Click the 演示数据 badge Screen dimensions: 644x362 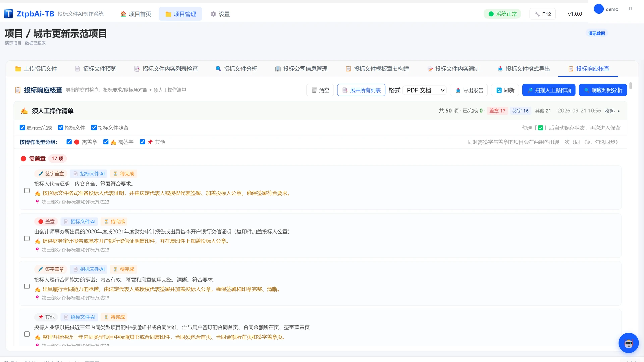click(597, 33)
